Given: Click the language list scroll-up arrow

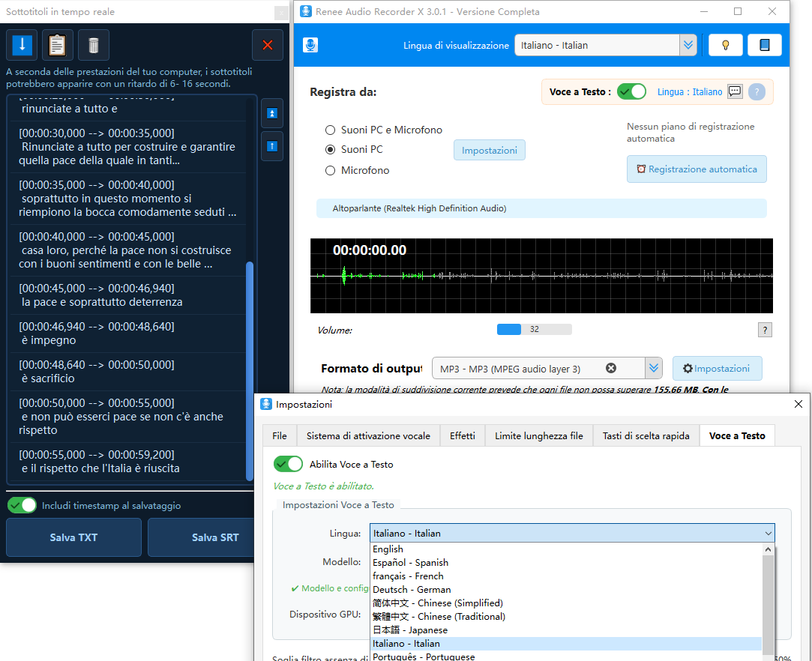Looking at the screenshot, I should [768, 549].
